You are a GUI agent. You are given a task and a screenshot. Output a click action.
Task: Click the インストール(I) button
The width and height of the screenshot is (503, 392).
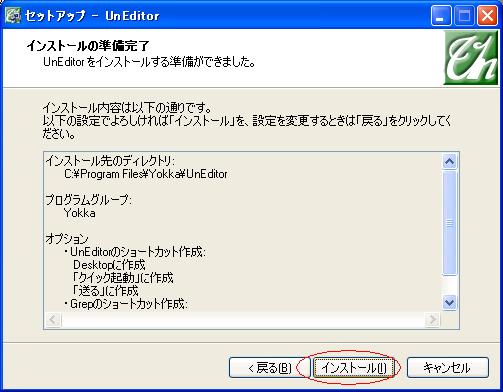pos(354,368)
